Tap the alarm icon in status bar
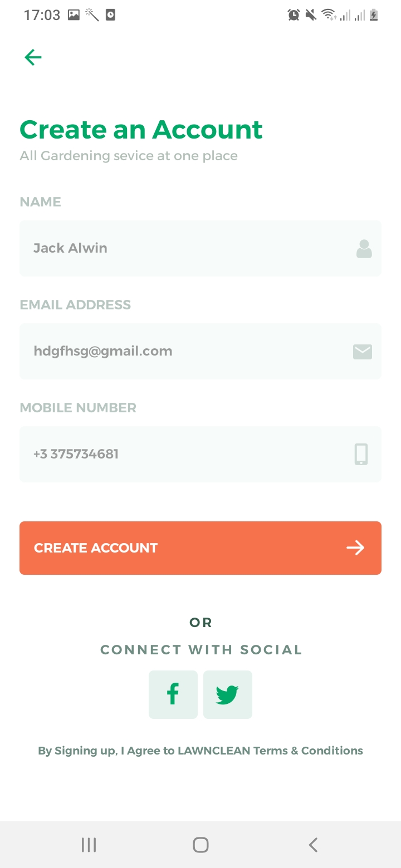401x868 pixels. click(x=294, y=15)
